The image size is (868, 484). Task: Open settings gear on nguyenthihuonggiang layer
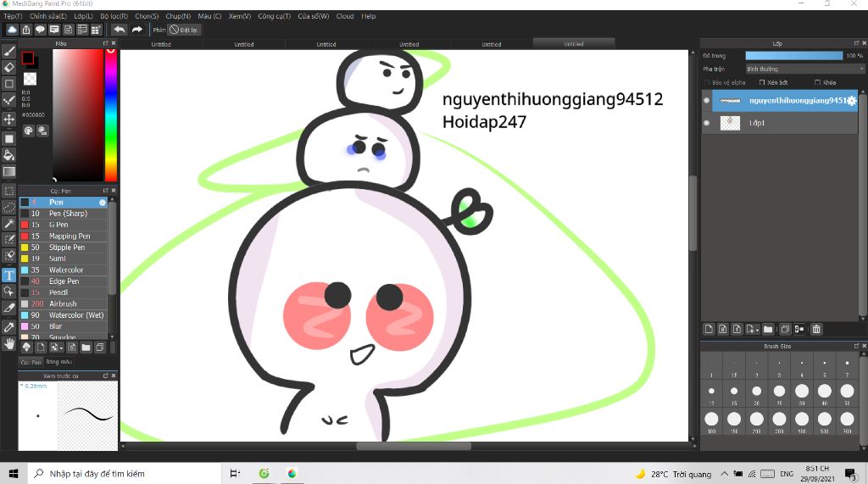point(851,101)
